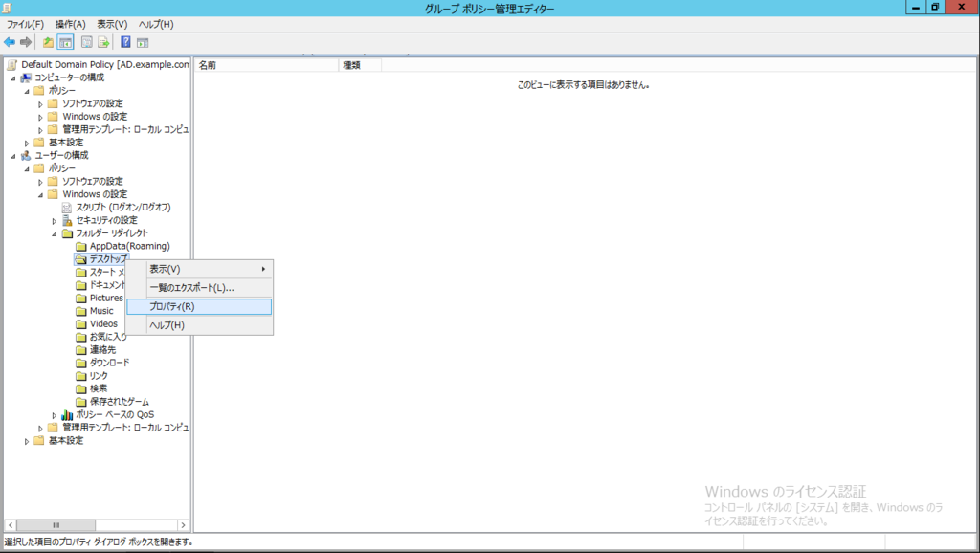Click tree scrollbar left arrow

coord(11,525)
